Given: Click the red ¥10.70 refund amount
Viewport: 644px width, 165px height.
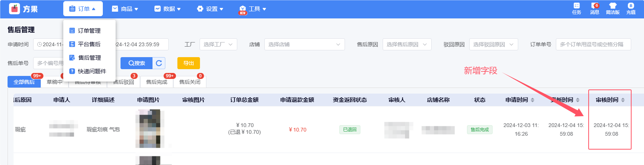Looking at the screenshot, I should 298,130.
